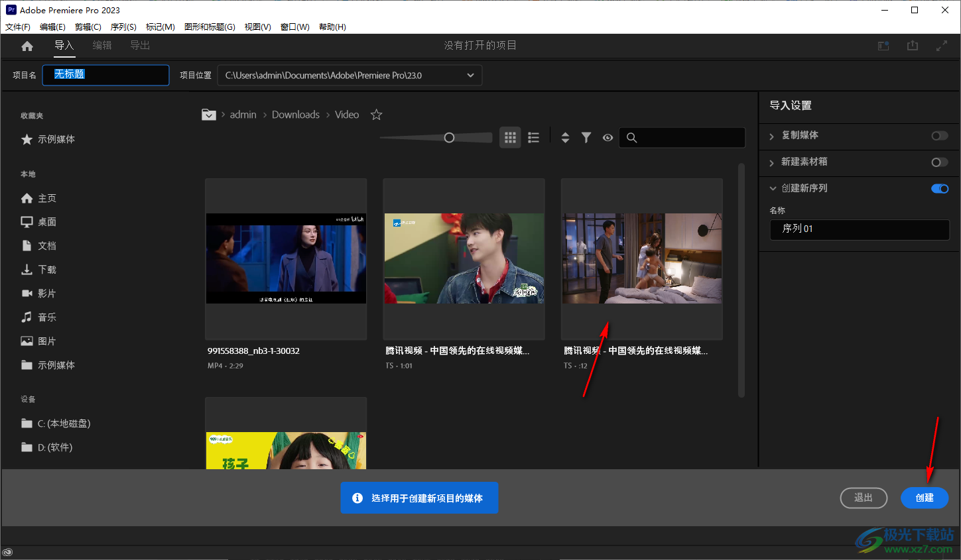Switch to grid view icon
This screenshot has width=961, height=560.
coord(510,137)
